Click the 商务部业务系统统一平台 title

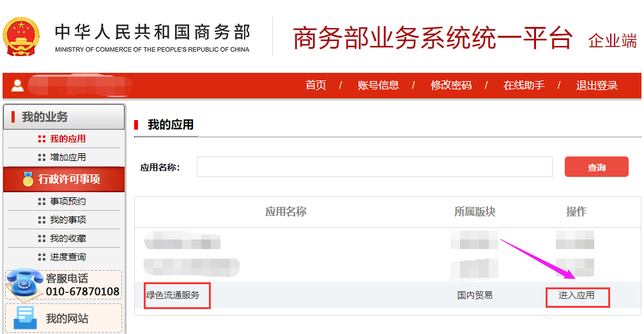(x=433, y=38)
